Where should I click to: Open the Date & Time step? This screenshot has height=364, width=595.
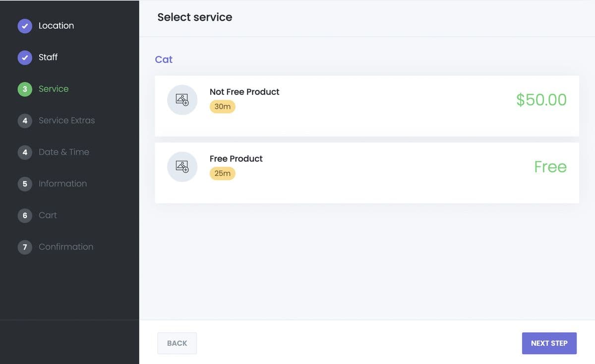(x=64, y=152)
